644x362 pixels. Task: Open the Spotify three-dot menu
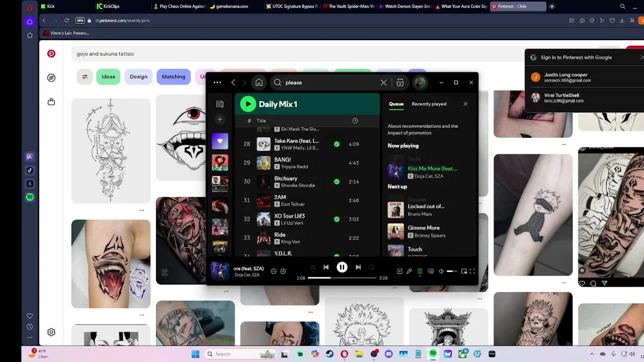coord(217,82)
